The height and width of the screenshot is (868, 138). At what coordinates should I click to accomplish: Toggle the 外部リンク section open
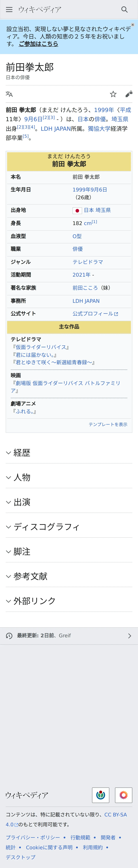point(34,601)
